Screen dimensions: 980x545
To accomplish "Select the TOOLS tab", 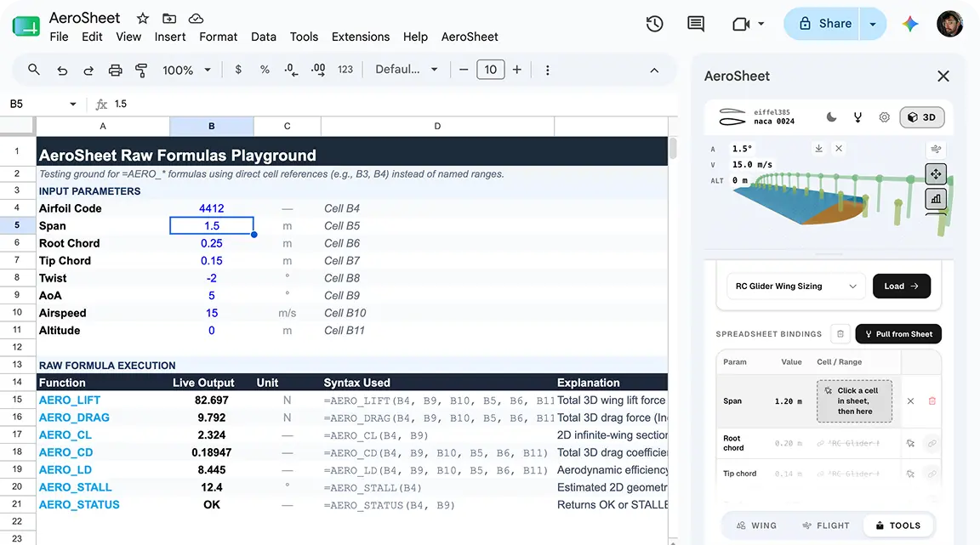I will point(898,525).
